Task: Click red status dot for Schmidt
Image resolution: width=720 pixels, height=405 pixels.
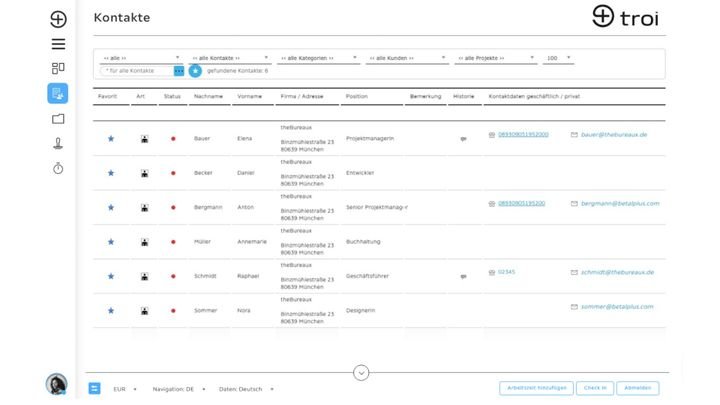Action: point(173,276)
